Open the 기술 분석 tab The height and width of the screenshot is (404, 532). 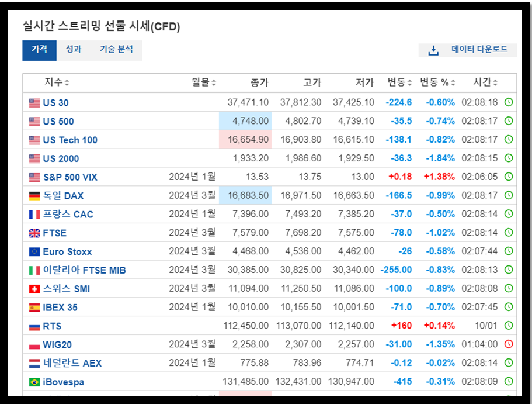(116, 50)
